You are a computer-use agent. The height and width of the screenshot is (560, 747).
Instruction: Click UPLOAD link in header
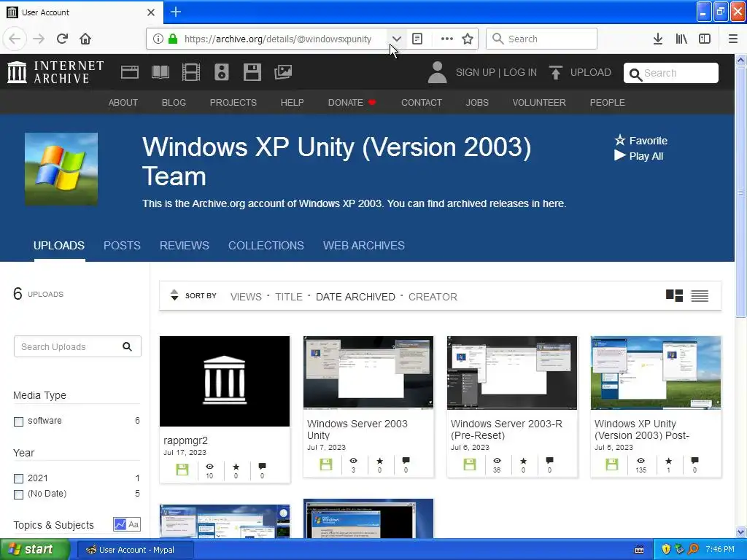591,72
